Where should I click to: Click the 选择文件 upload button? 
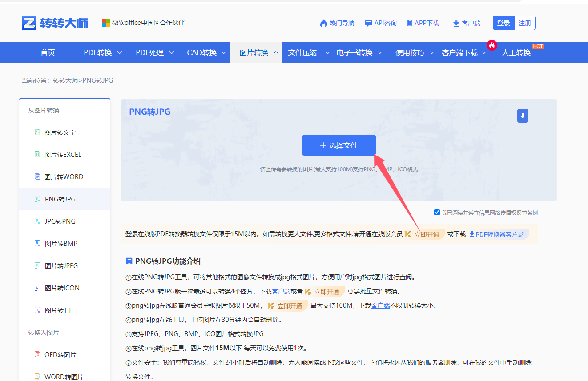pos(338,145)
